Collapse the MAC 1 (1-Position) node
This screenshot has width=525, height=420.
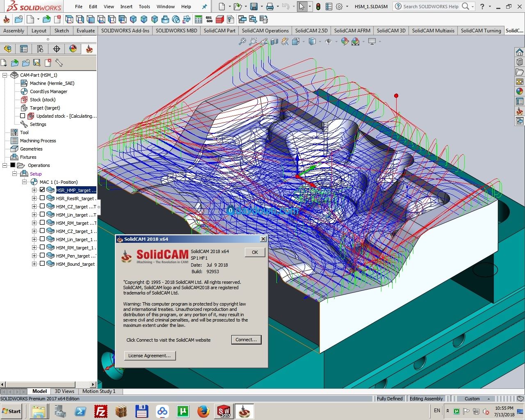click(24, 182)
